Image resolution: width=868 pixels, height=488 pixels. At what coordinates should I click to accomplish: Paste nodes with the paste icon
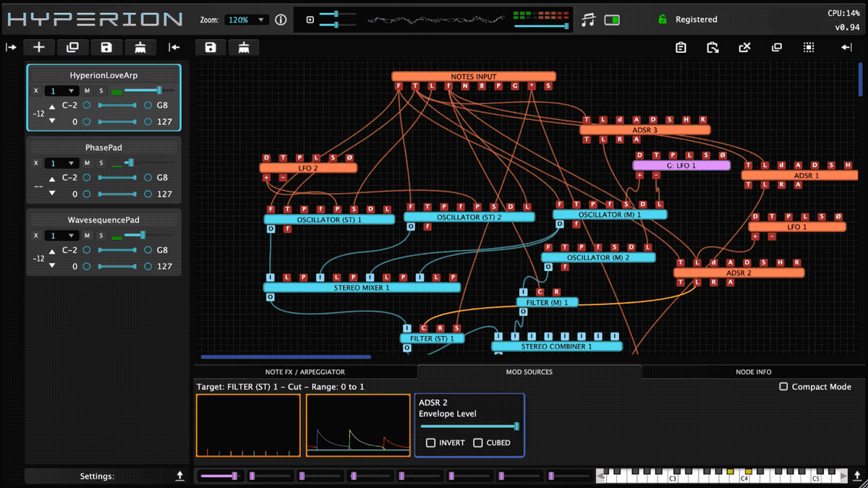[x=712, y=47]
